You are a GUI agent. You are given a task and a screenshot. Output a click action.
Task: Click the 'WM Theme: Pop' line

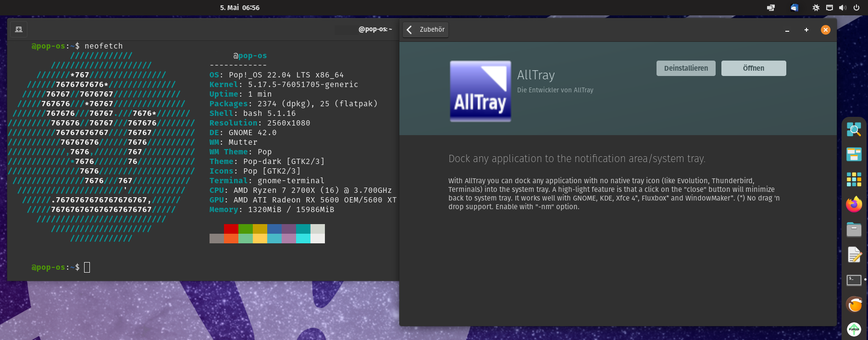241,152
